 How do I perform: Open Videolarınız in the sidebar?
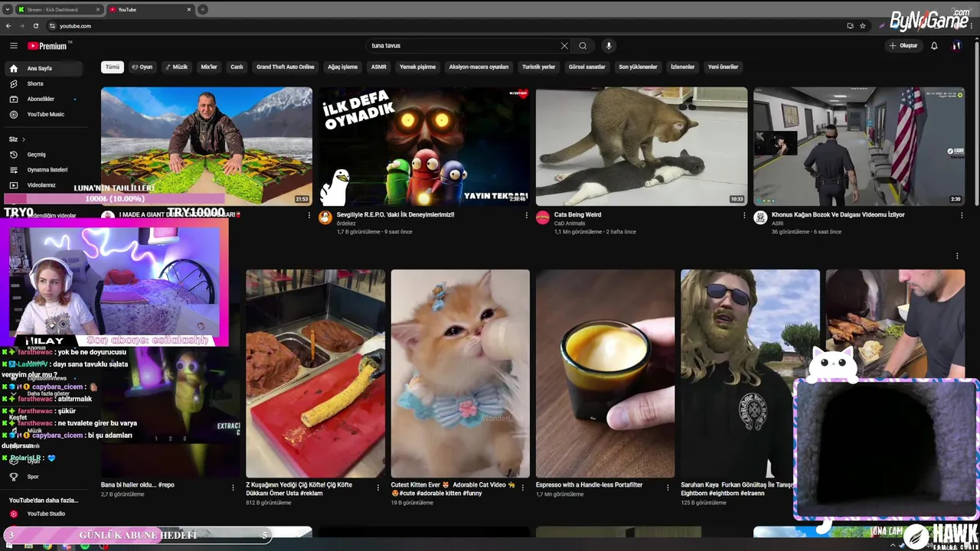tap(43, 185)
